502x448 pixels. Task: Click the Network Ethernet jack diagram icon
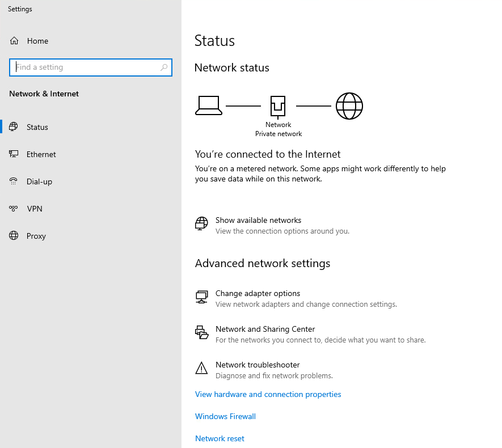pyautogui.click(x=278, y=107)
